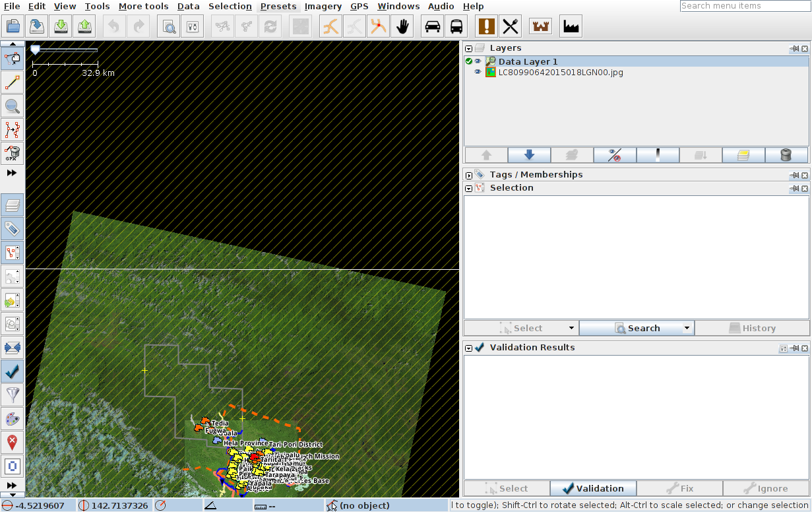Open a file with the folder icon
Image resolution: width=812 pixels, height=512 pixels.
(x=13, y=26)
